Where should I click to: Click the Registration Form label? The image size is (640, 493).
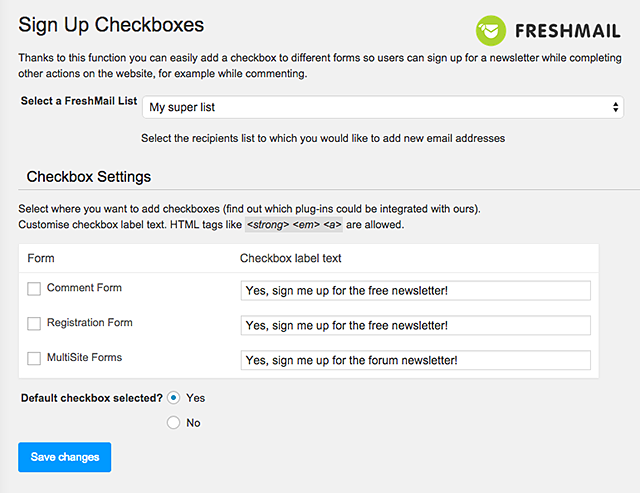point(89,322)
